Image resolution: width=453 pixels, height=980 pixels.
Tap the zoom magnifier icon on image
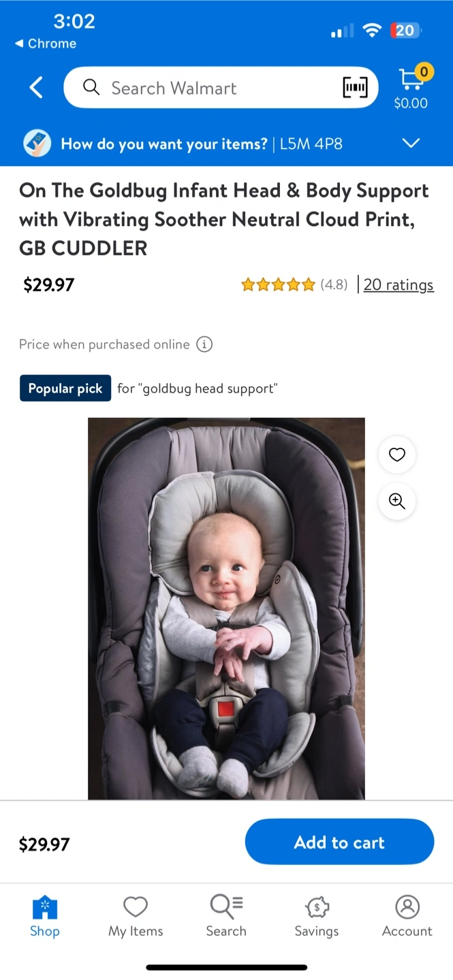click(x=397, y=502)
